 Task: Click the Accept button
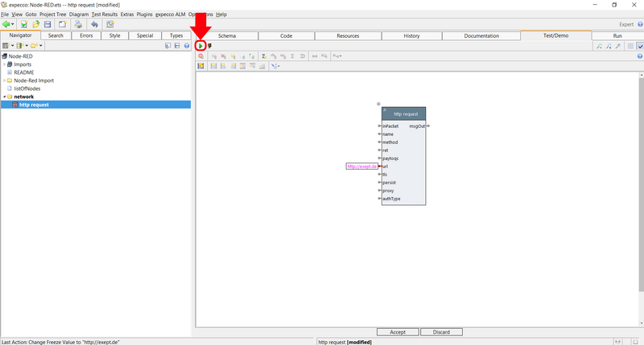click(x=398, y=332)
